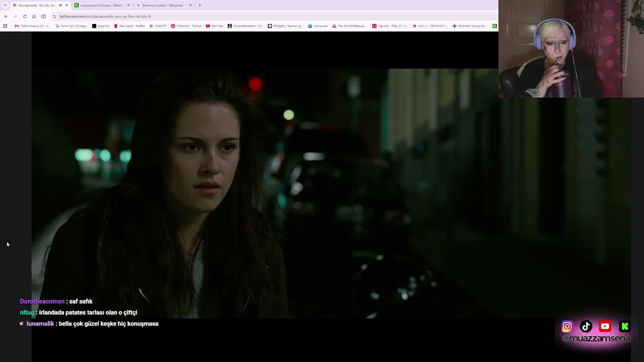The image size is (644, 362).
Task: Mute audio on the Alacakaranlık tab
Action: click(60, 5)
